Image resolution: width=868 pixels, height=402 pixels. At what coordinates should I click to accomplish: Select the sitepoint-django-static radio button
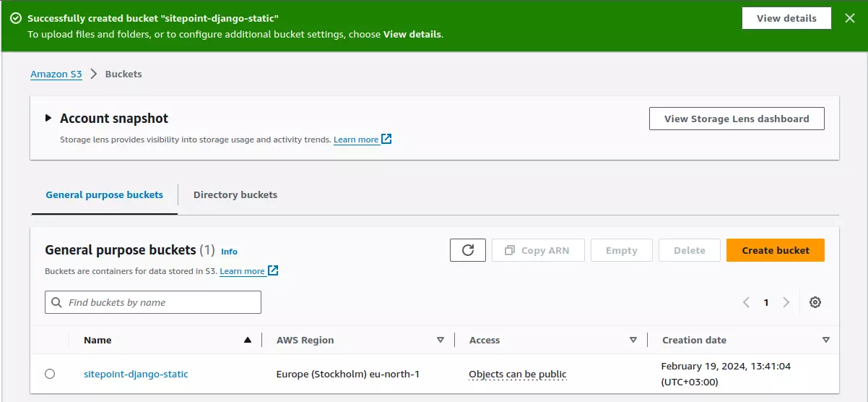50,374
